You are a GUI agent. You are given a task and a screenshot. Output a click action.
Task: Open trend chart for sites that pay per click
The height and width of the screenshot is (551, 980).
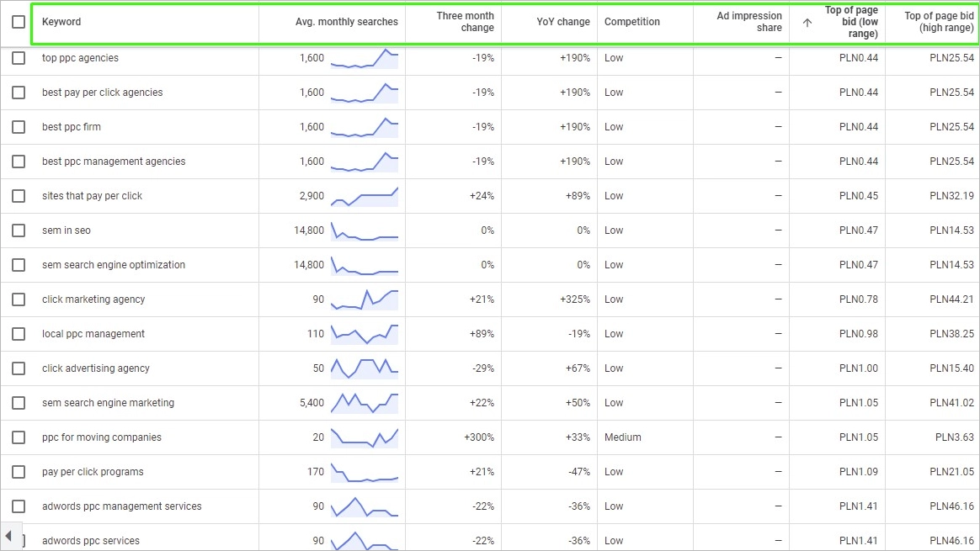pos(365,196)
